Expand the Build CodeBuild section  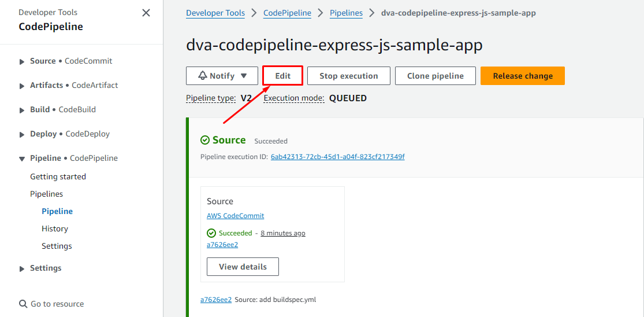click(23, 110)
